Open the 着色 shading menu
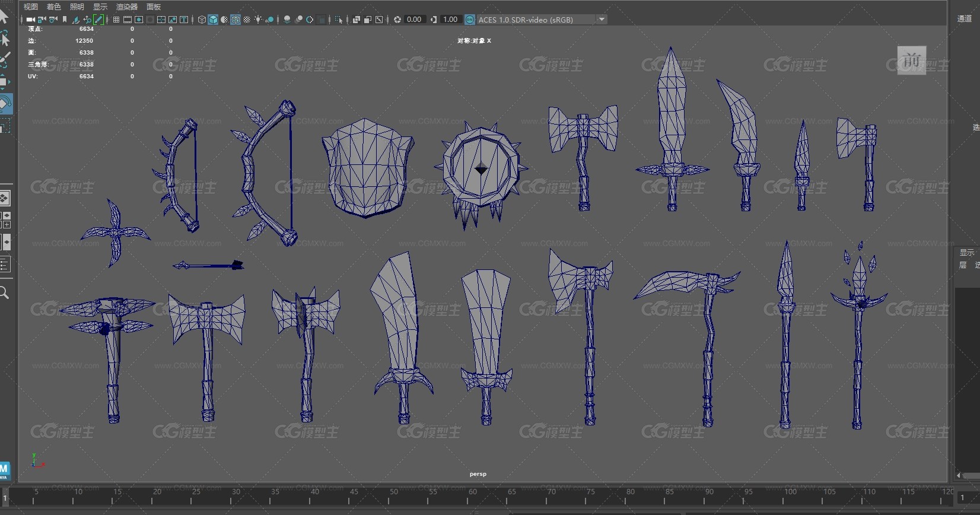This screenshot has height=515, width=980. (x=54, y=7)
